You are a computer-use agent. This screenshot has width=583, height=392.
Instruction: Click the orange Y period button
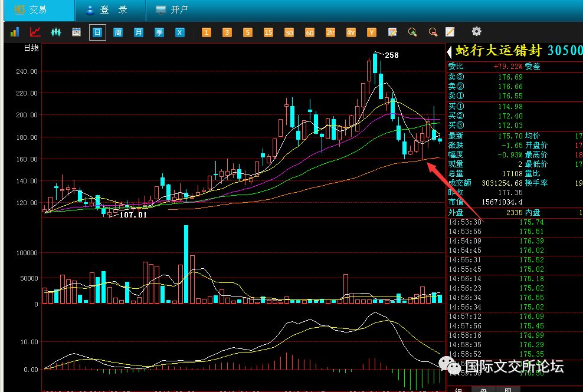tap(371, 32)
